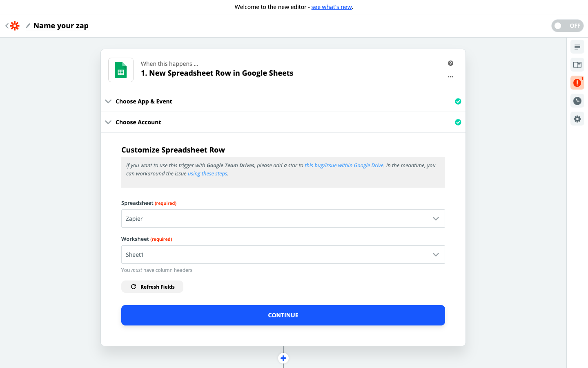Open the outline lines icon in sidebar

click(577, 47)
